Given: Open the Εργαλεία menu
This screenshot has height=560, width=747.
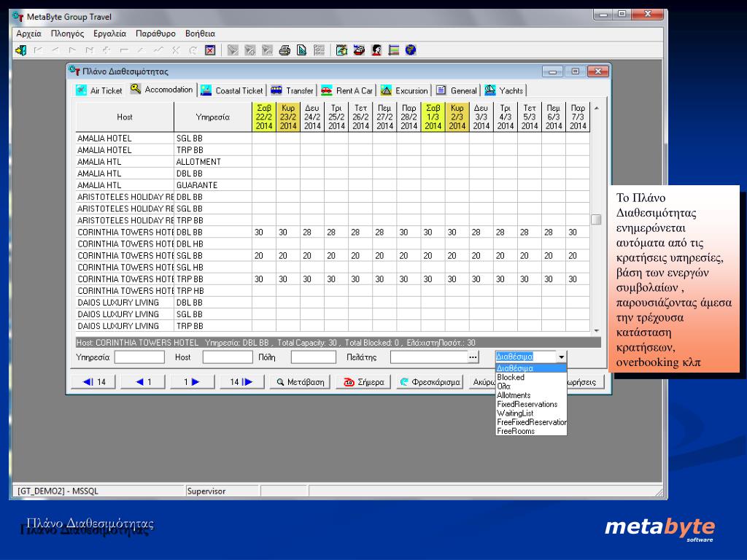Looking at the screenshot, I should (x=109, y=34).
